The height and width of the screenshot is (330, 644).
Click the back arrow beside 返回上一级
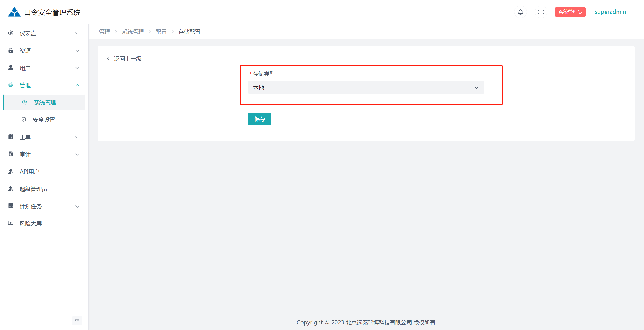point(108,58)
